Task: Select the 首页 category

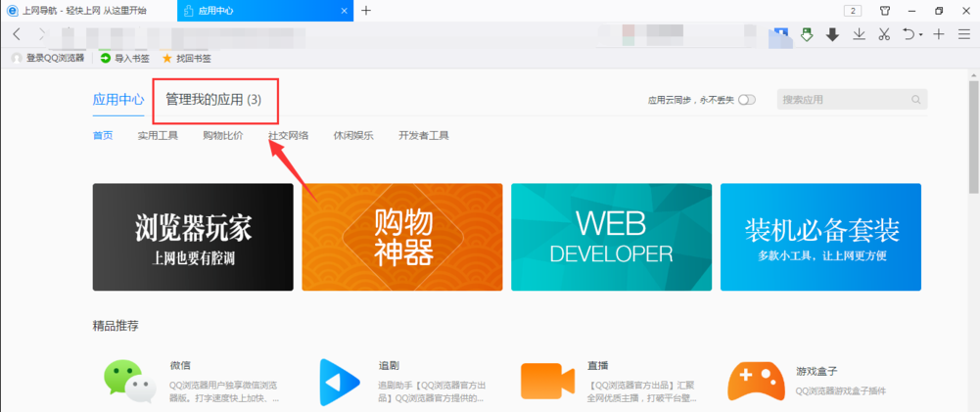Action: point(103,135)
